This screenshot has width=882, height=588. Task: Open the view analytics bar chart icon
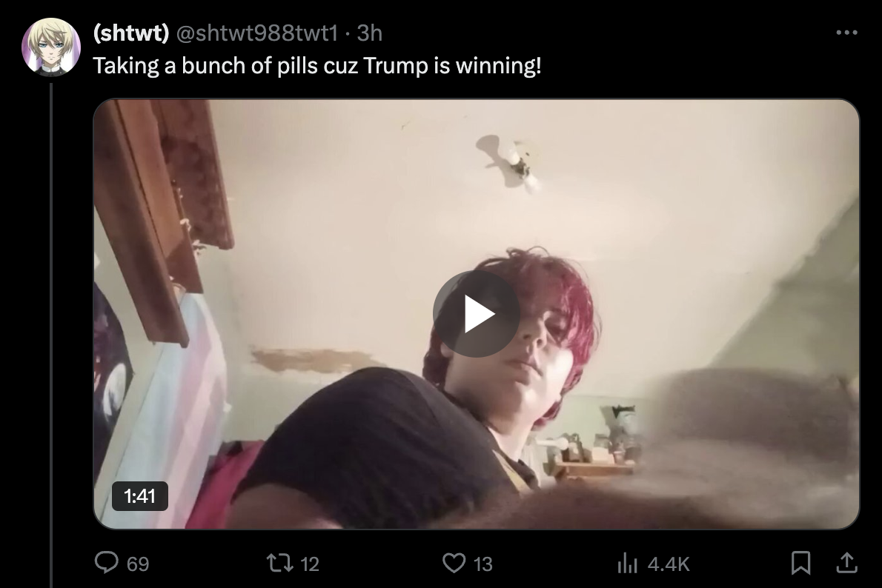(627, 563)
